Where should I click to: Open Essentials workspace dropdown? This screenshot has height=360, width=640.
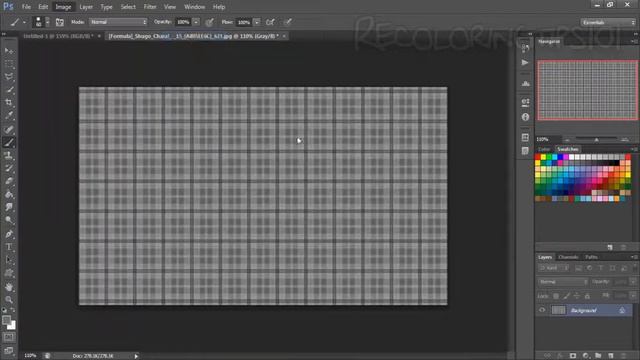[608, 22]
